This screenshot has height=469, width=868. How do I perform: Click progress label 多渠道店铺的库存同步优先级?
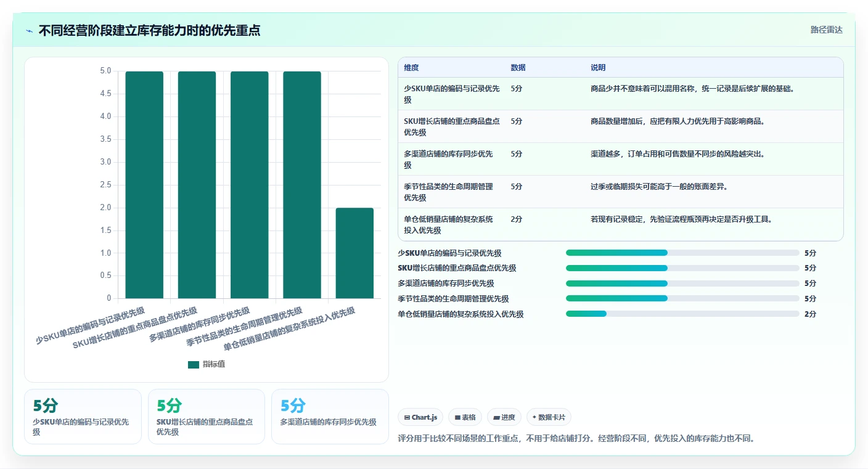tap(446, 283)
